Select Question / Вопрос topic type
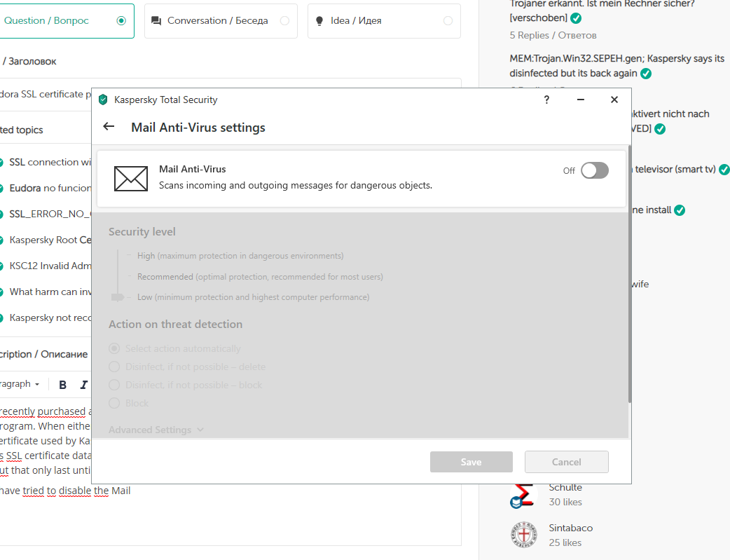Image resolution: width=730 pixels, height=560 pixels. [67, 20]
